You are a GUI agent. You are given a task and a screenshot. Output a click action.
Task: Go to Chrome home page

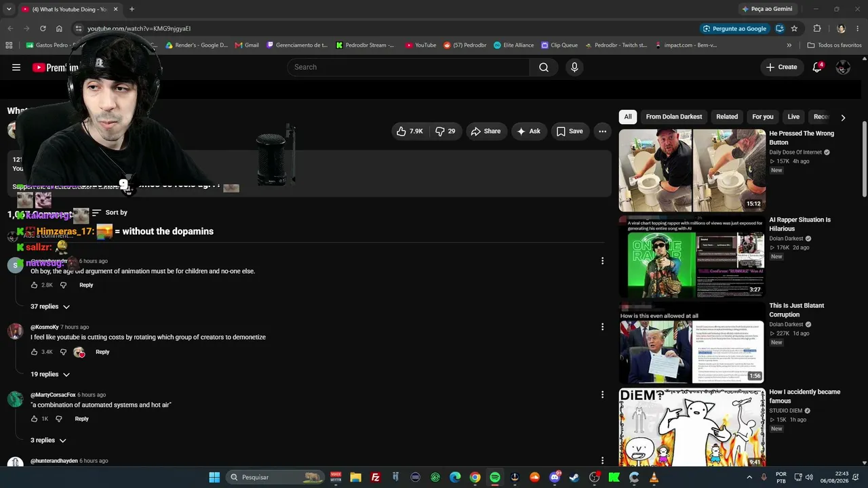(59, 28)
